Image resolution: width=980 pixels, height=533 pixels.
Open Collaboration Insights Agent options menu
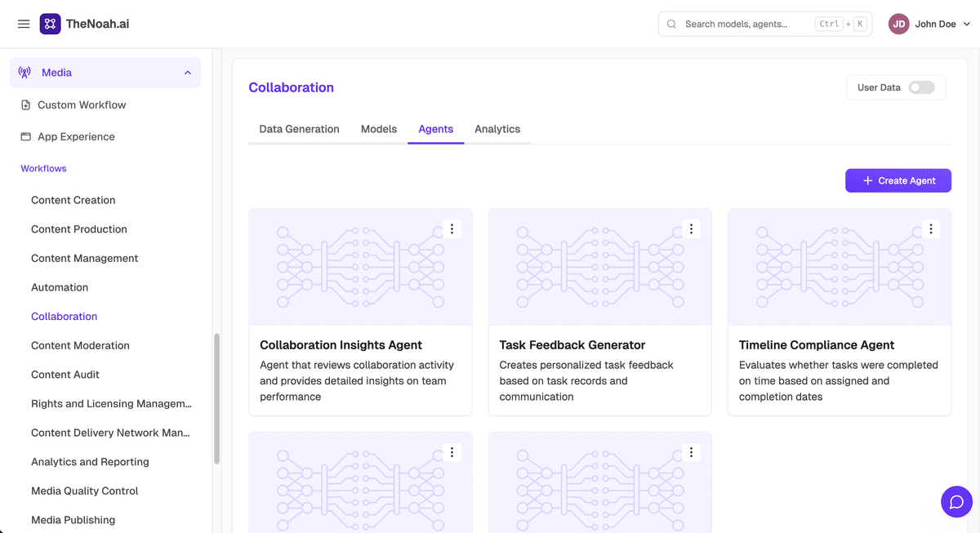452,229
